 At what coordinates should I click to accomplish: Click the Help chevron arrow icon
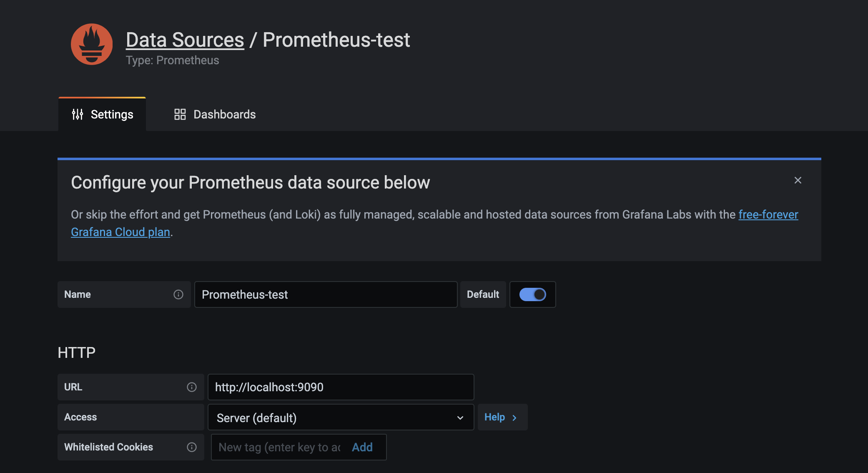click(514, 418)
